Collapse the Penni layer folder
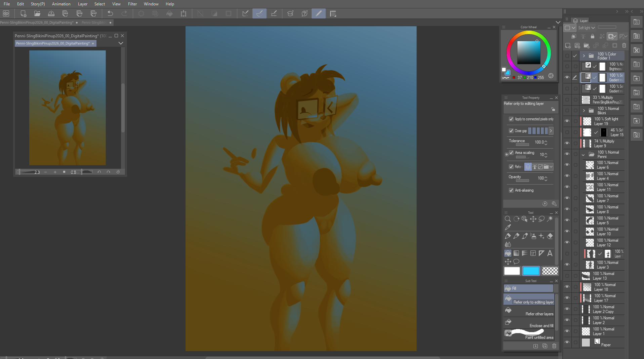This screenshot has width=644, height=359. point(583,155)
